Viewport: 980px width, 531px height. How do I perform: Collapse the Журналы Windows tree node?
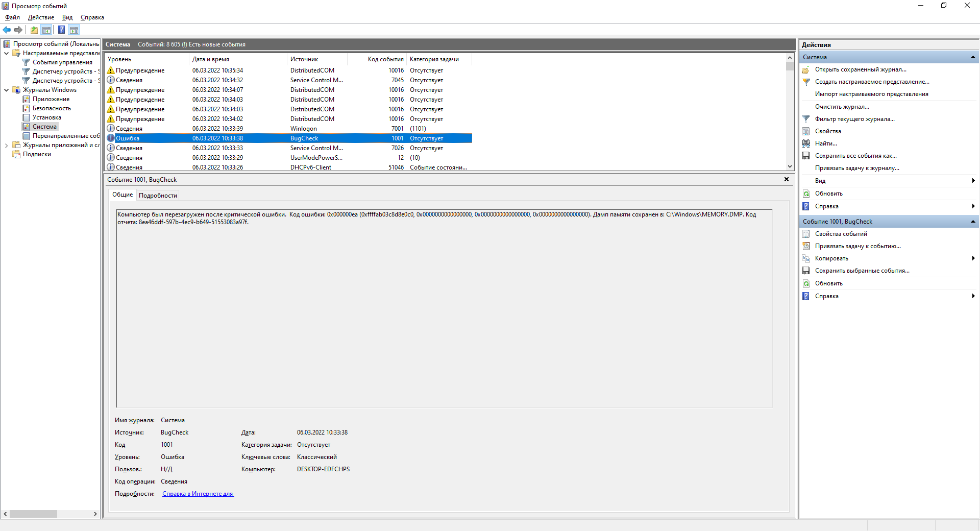coord(6,90)
